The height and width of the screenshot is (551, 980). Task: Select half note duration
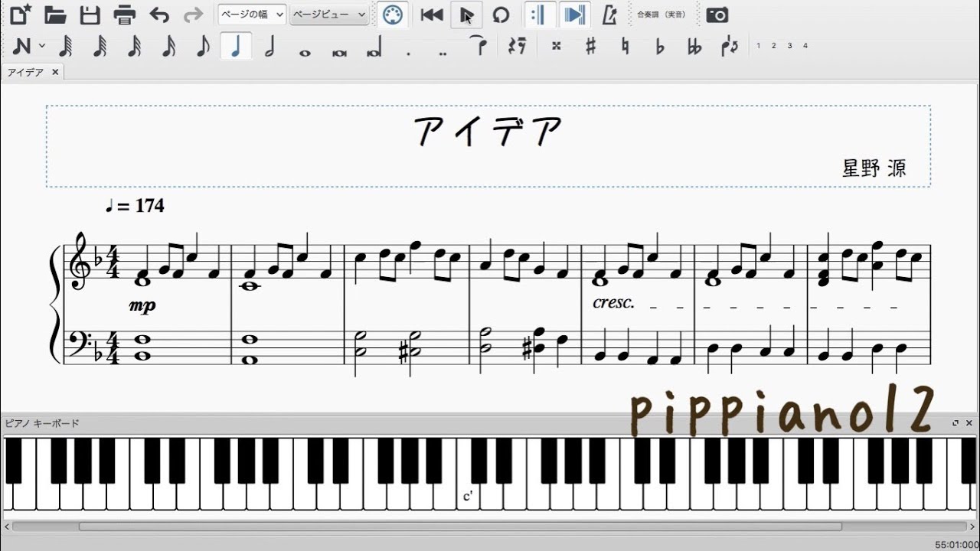click(269, 47)
